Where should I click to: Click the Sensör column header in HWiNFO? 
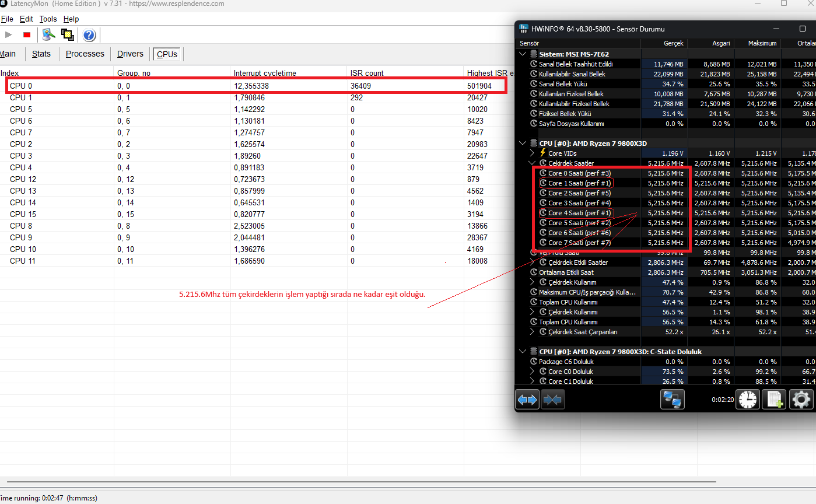(578, 43)
